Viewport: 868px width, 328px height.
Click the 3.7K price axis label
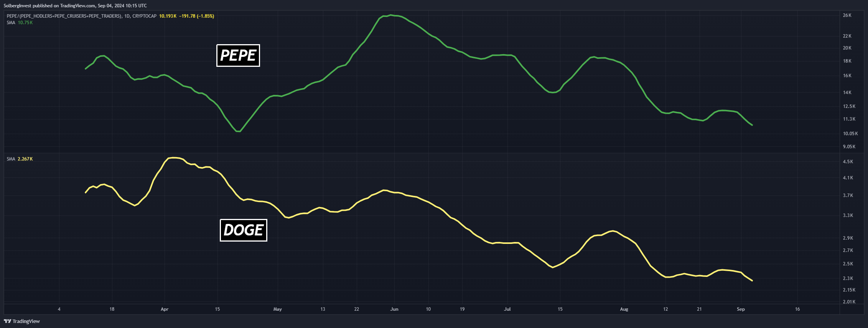848,195
